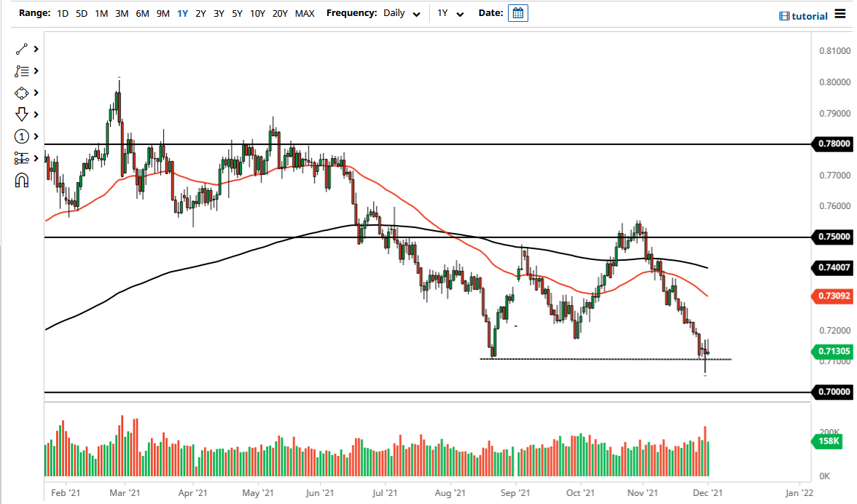Select the polygon shape drawing tool
The image size is (857, 504).
pos(20,92)
